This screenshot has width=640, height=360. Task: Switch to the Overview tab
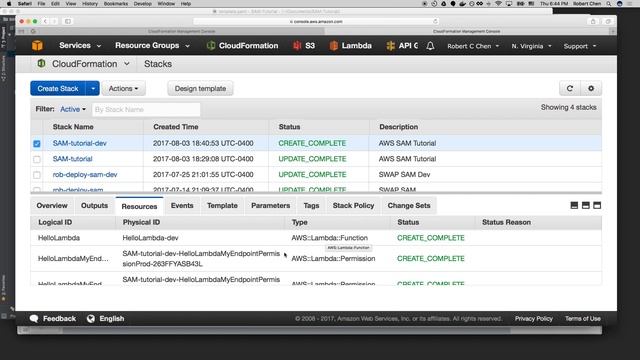52,206
